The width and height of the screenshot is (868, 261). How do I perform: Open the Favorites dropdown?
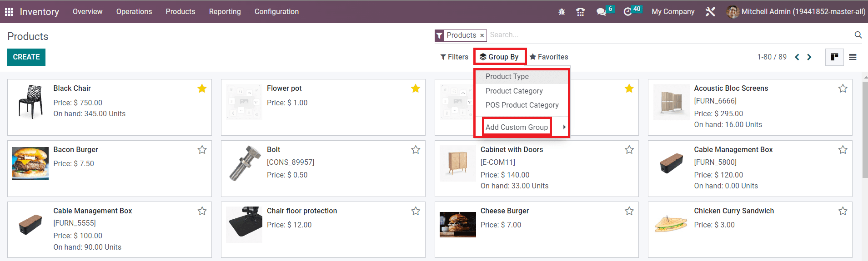(549, 57)
